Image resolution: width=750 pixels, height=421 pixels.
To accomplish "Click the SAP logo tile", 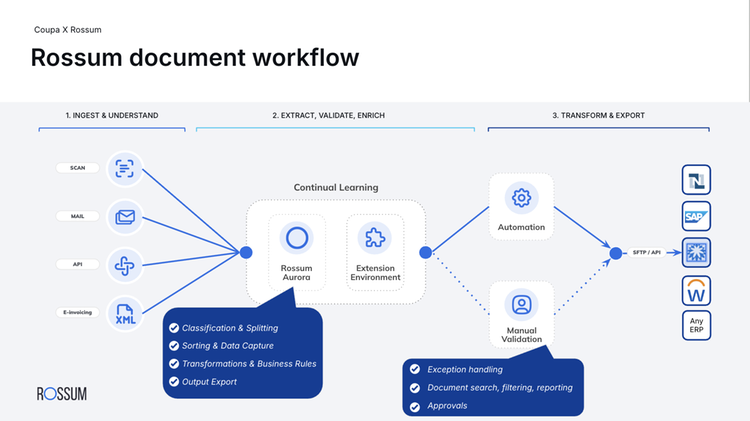I will pyautogui.click(x=696, y=216).
